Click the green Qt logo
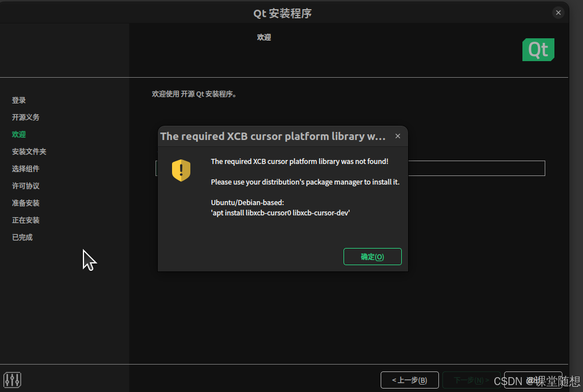Viewport: 583px width, 392px height. (538, 49)
